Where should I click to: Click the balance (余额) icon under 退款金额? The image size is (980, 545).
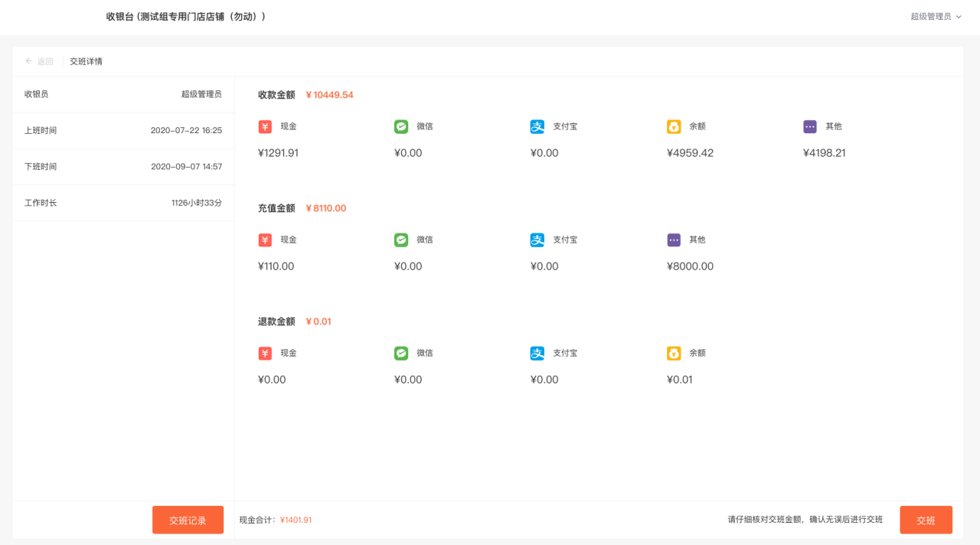click(x=674, y=354)
